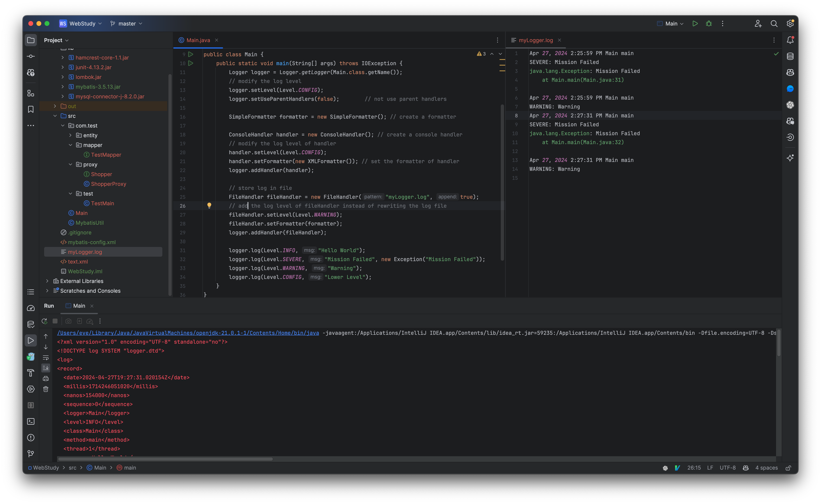
Task: Click the lightbulb quick-fix icon on line 26
Action: tap(209, 206)
